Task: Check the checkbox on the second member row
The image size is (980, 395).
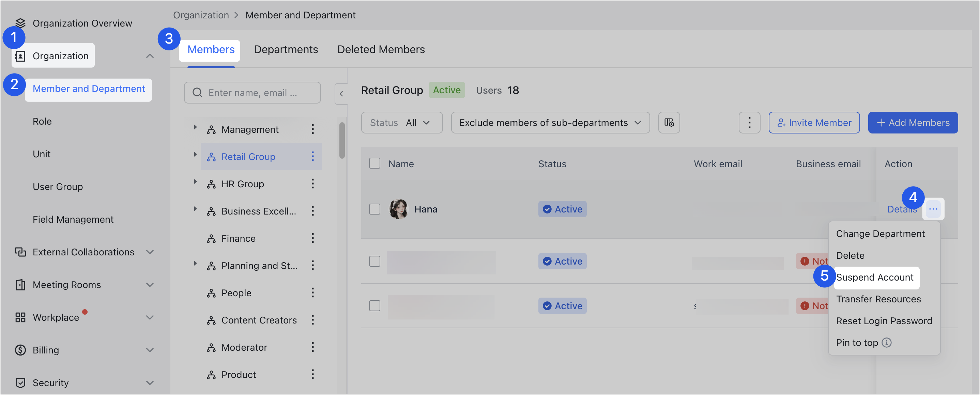Action: (x=374, y=261)
